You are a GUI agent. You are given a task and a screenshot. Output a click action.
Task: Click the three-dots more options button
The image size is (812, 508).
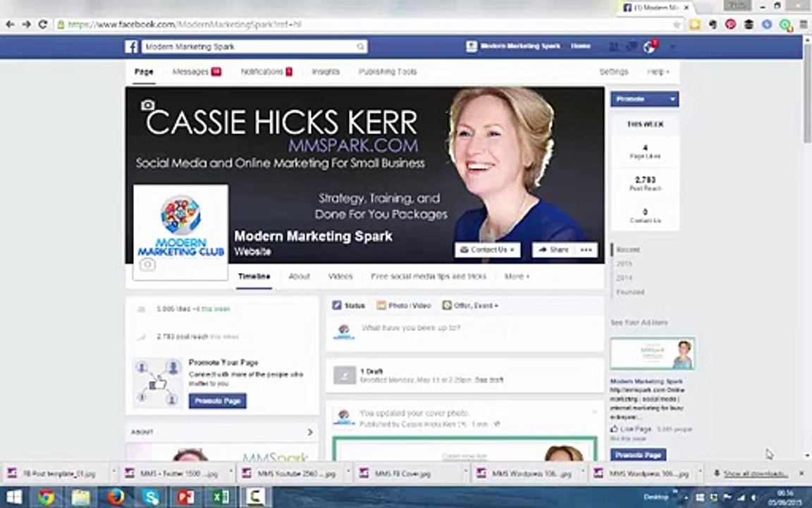click(586, 250)
